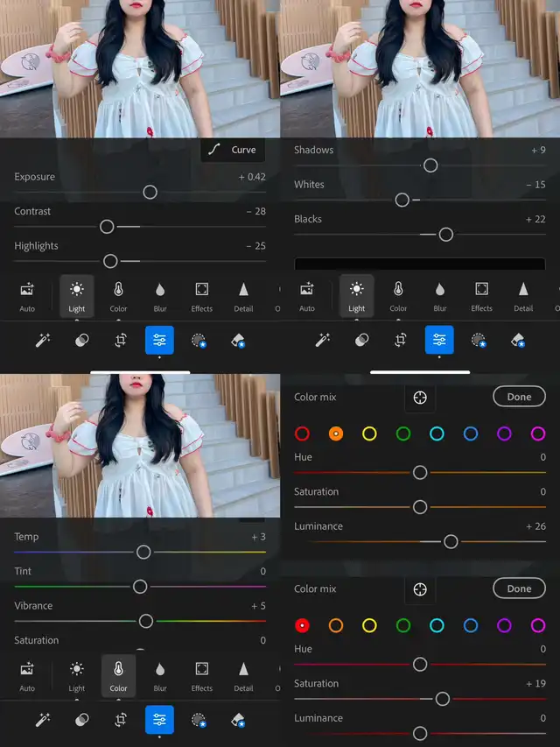560x747 pixels.
Task: Open the presets magic wand in the top-right toolbar
Action: pyautogui.click(x=323, y=340)
